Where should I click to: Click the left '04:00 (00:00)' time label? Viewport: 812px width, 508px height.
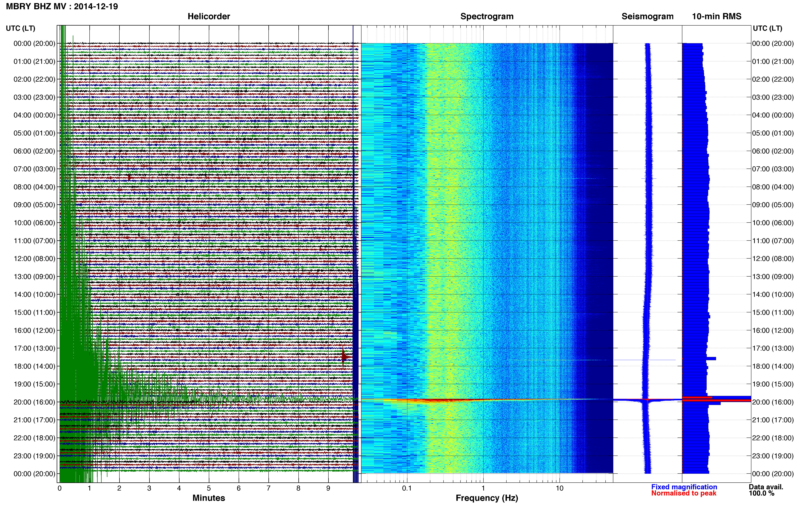click(34, 115)
